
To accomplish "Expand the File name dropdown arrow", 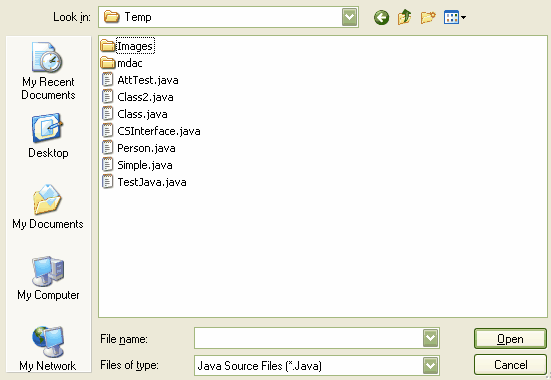I will (x=430, y=338).
